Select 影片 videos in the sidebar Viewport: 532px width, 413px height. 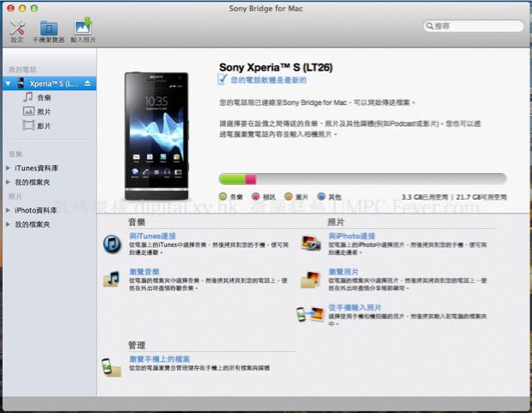click(43, 126)
